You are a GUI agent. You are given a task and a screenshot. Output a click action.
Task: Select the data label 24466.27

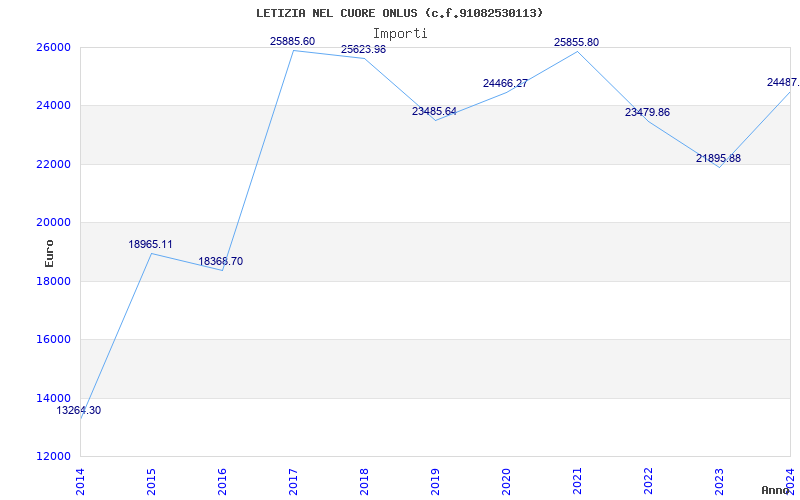[x=505, y=83]
